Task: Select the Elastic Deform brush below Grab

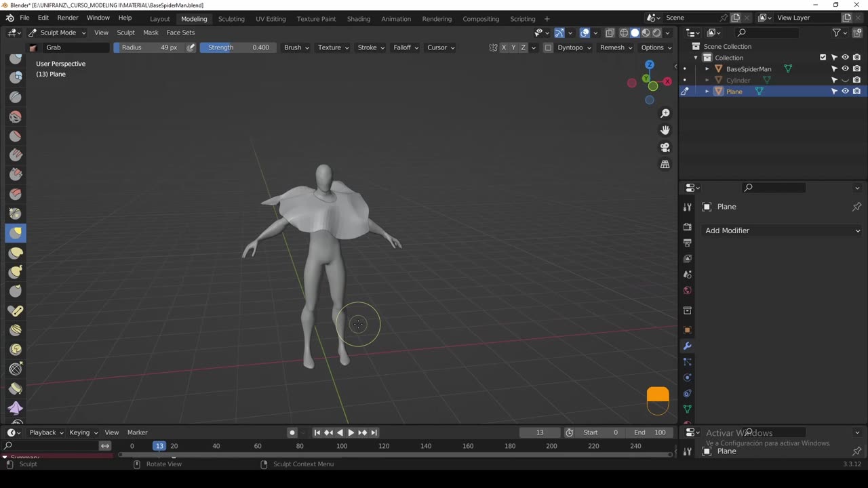Action: point(16,253)
